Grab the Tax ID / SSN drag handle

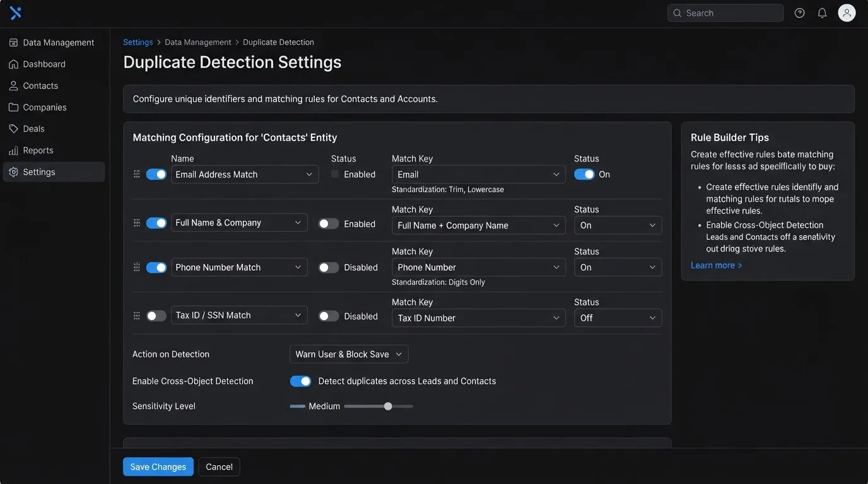(137, 316)
